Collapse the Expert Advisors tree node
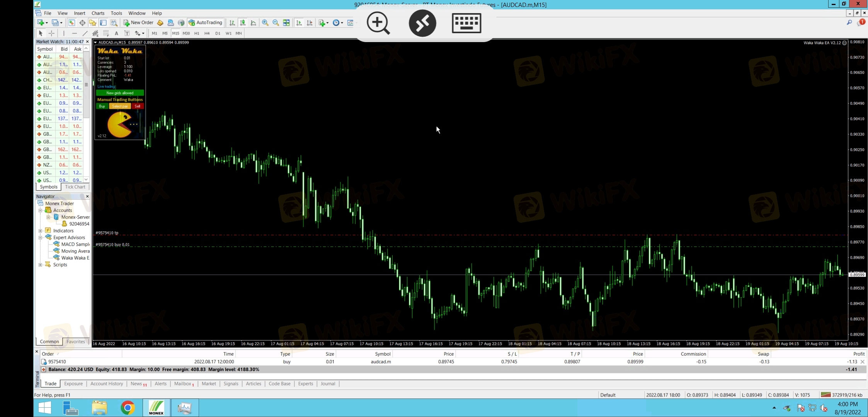 click(x=40, y=237)
